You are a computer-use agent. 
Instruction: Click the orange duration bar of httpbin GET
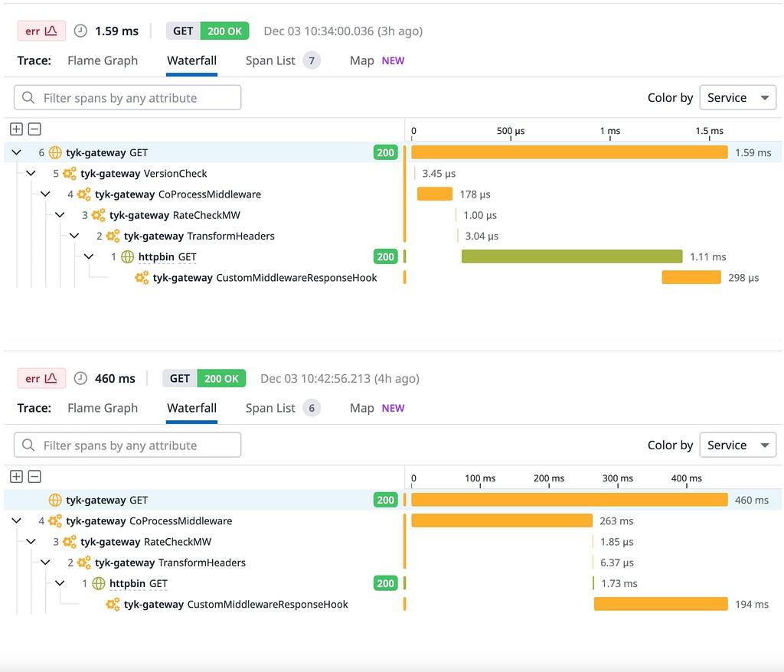570,256
